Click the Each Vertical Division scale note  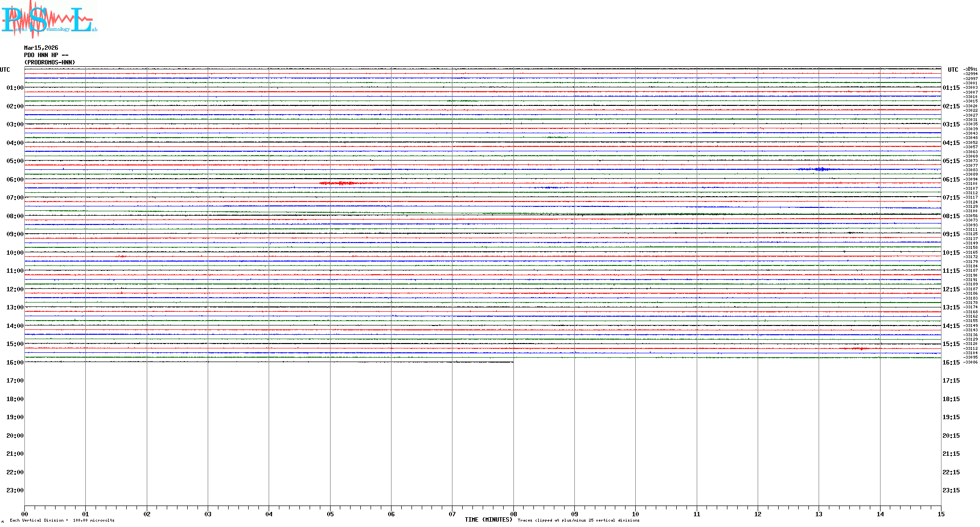(x=62, y=520)
